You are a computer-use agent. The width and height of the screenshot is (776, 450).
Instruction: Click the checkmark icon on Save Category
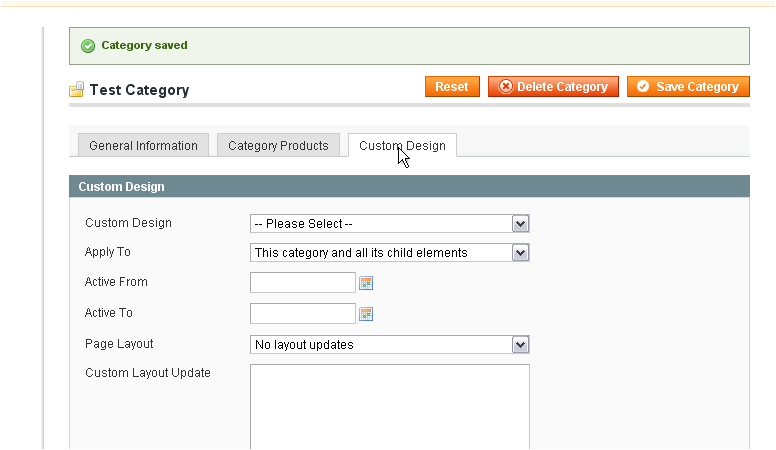pyautogui.click(x=643, y=87)
